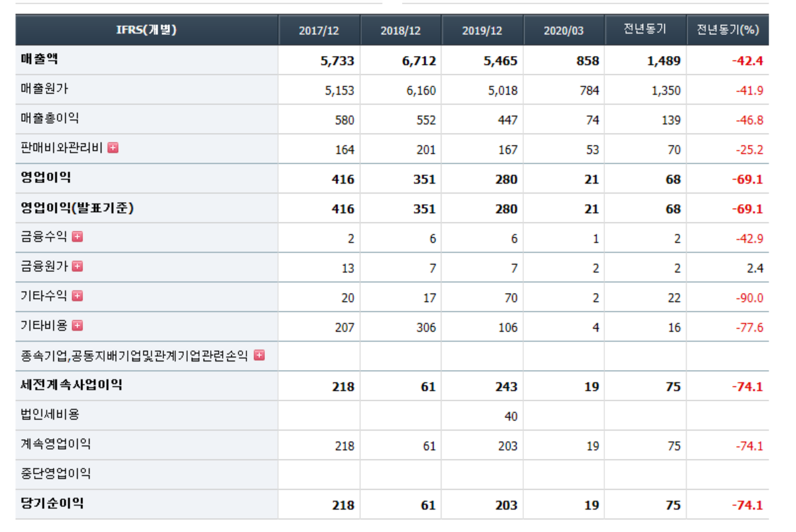Click the 매출원가 value 5,018
The height and width of the screenshot is (532, 796).
[503, 91]
